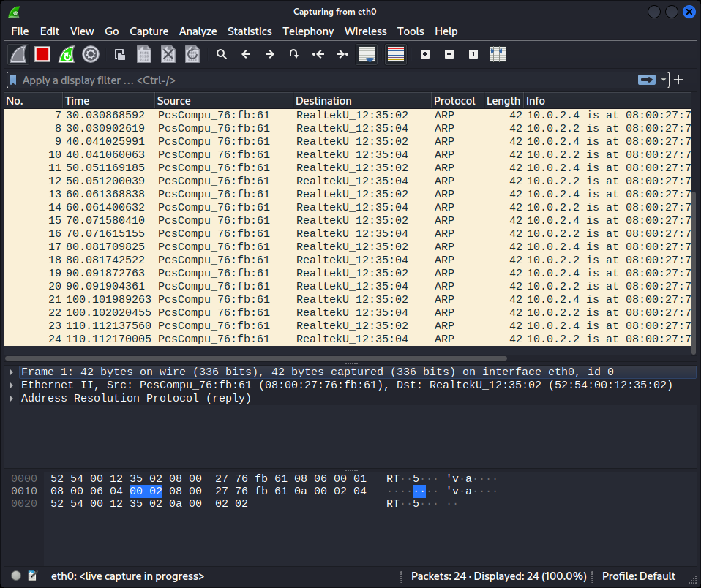Open the Statistics menu
The width and height of the screenshot is (701, 588).
pyautogui.click(x=250, y=31)
